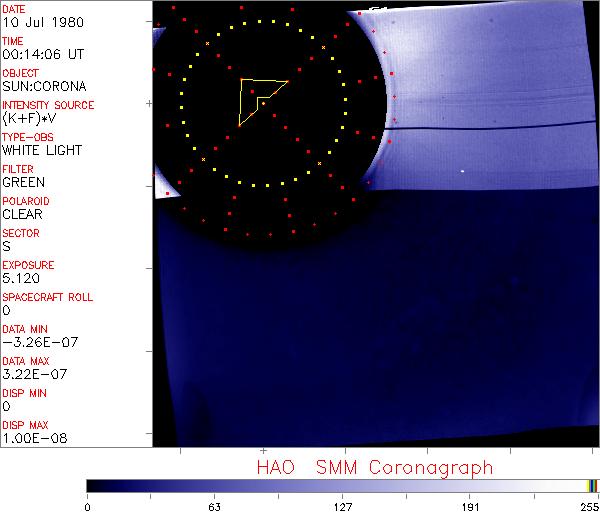Viewport: 600px width, 512px height.
Task: Click the DATA MIN value -3.26E-07
Action: point(40,342)
